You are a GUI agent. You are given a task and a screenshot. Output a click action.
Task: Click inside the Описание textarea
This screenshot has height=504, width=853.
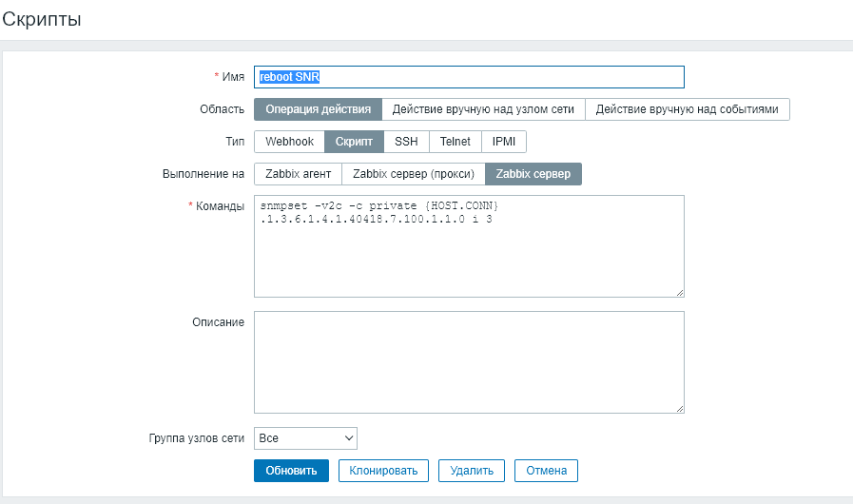pyautogui.click(x=469, y=362)
